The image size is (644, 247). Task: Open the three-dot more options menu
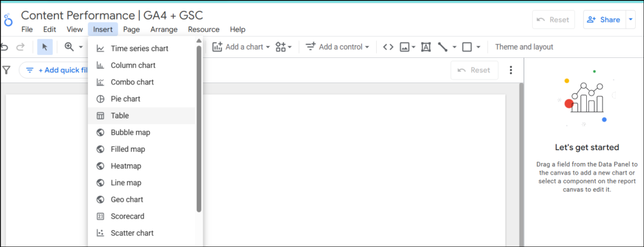click(x=511, y=70)
